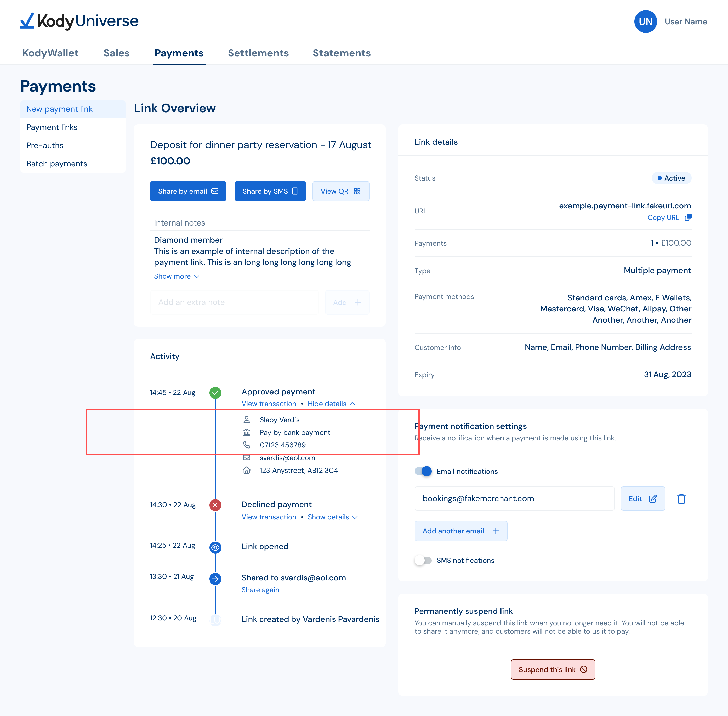Image resolution: width=728 pixels, height=716 pixels.
Task: Click the example.payment-link.fakeurl.com URL text
Action: [x=625, y=206]
